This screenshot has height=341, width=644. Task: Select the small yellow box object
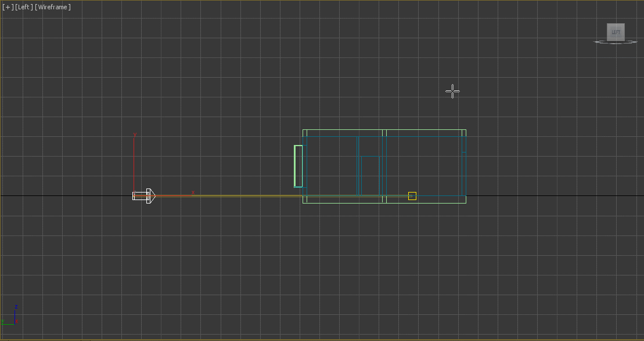point(412,197)
